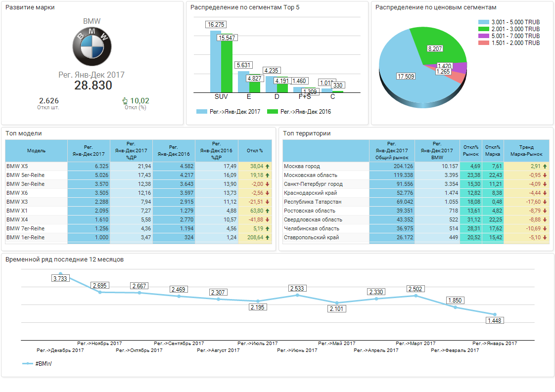Click the blue 3.001 - 5.000 TRUB legend swatch
Image resolution: width=555 pixels, height=392 pixels.
[483, 22]
